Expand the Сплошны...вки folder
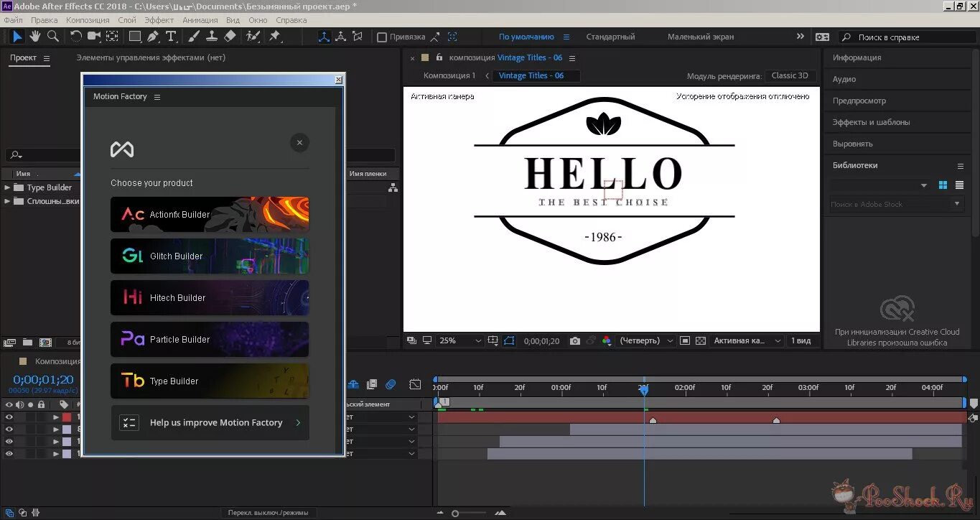Viewport: 980px width, 520px height. coord(7,201)
